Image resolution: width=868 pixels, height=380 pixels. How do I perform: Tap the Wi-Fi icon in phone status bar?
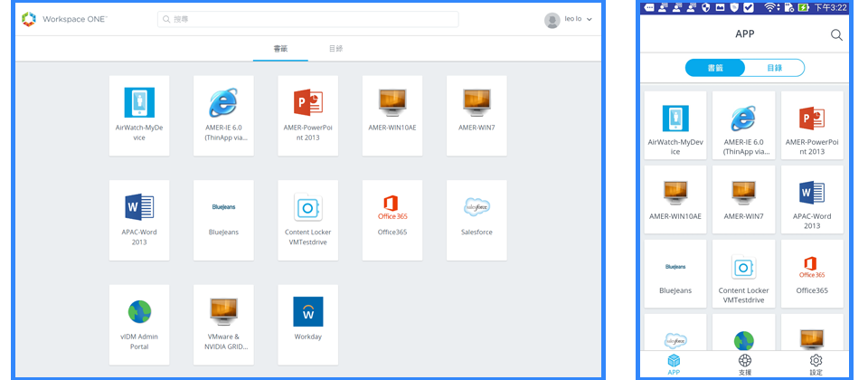(770, 7)
